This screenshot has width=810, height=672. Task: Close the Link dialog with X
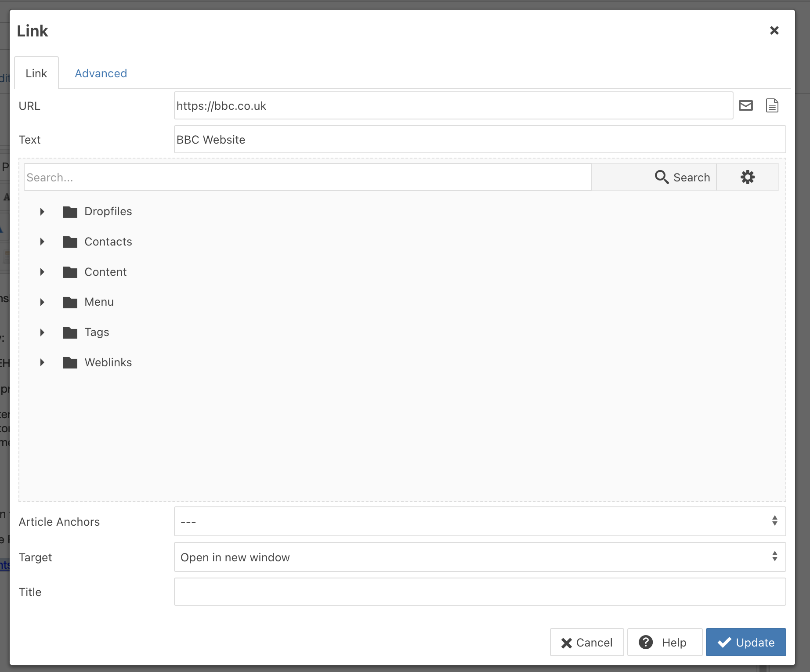774,30
